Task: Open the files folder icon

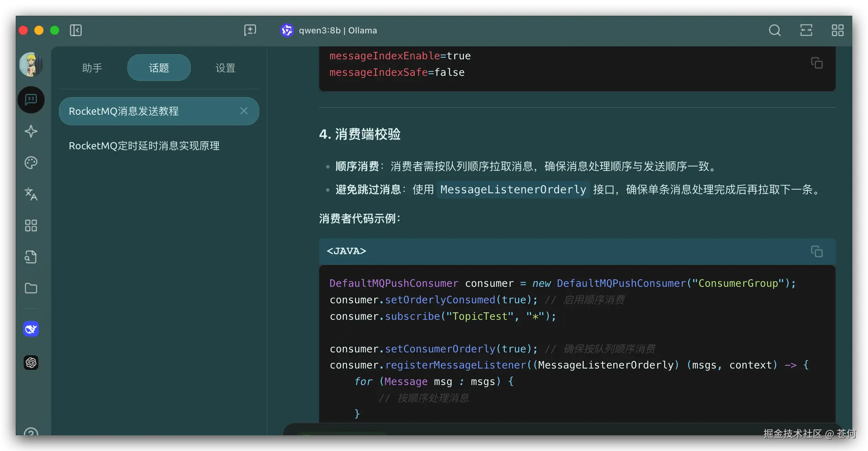Action: click(x=31, y=288)
